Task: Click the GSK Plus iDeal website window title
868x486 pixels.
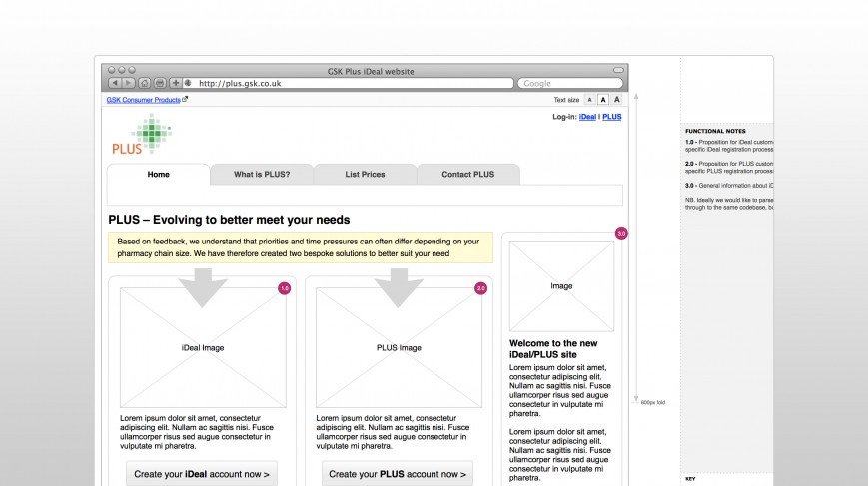Action: point(371,71)
